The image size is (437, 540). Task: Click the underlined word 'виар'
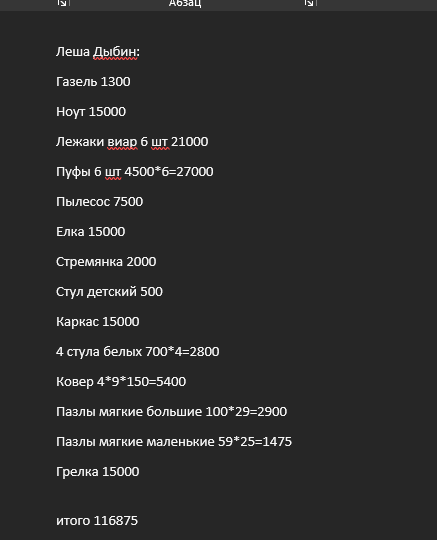tap(122, 142)
